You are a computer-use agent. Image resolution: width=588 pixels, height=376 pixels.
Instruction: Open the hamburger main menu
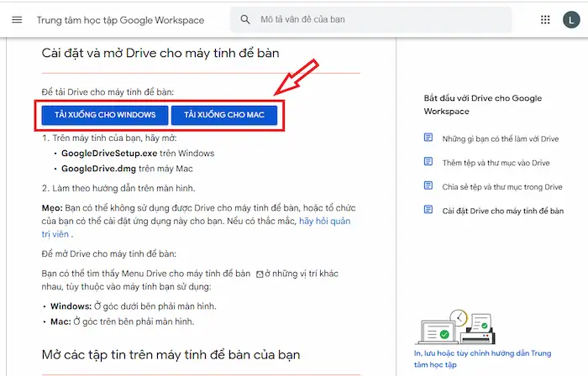tap(17, 19)
